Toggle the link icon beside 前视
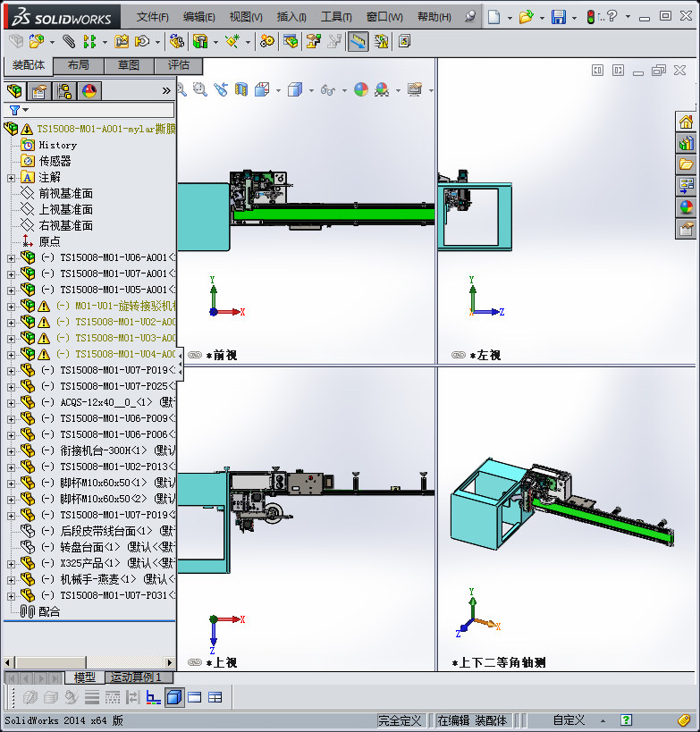 pyautogui.click(x=195, y=355)
